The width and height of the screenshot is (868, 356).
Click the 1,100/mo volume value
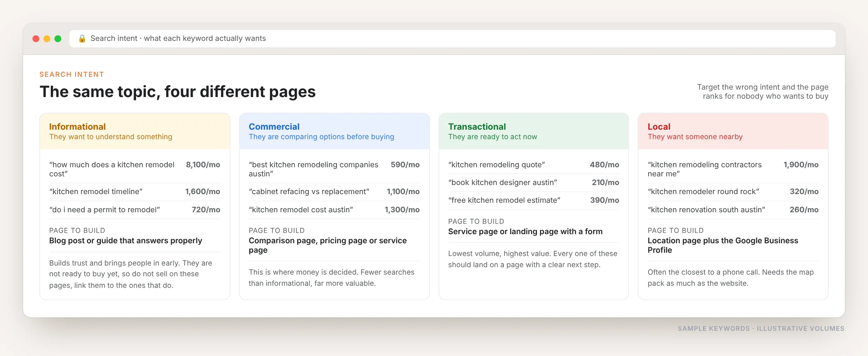click(x=403, y=191)
